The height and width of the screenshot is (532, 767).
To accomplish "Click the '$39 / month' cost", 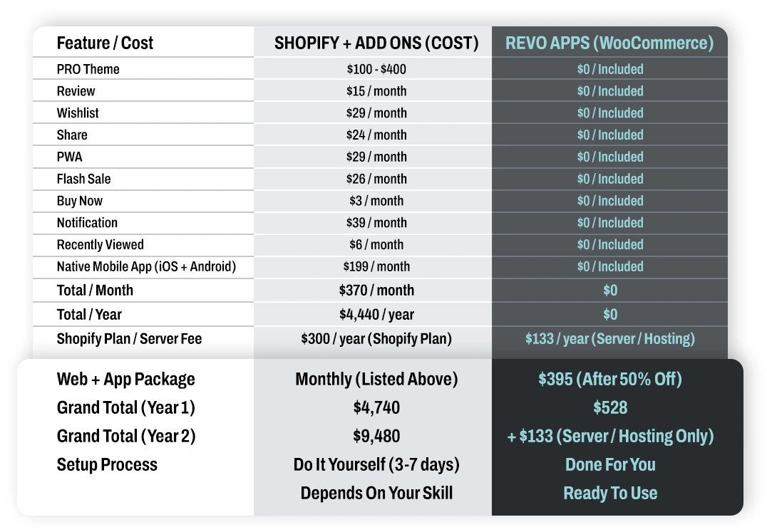I will point(376,223).
